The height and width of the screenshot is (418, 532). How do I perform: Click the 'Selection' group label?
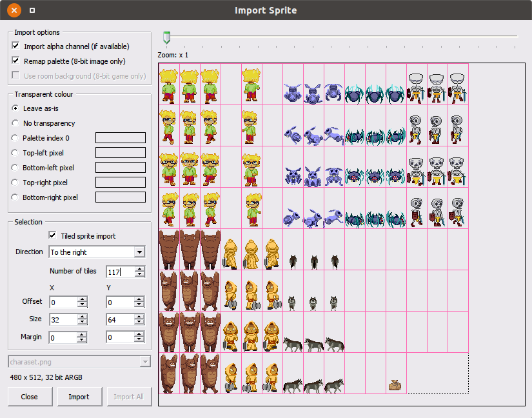(x=28, y=222)
